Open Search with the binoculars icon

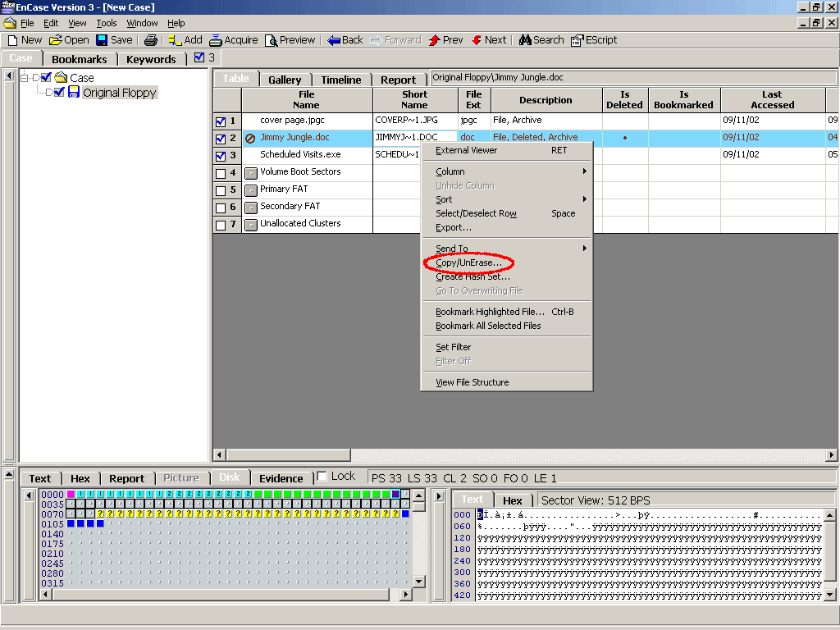point(525,40)
